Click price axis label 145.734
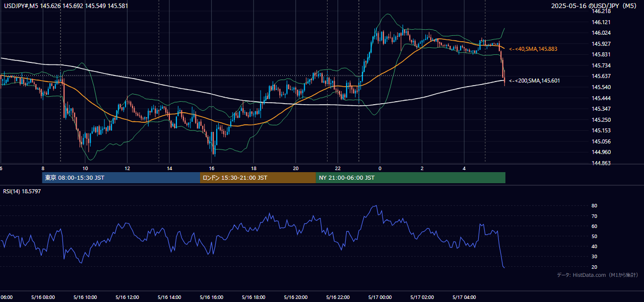The height and width of the screenshot is (302, 644). coord(602,65)
